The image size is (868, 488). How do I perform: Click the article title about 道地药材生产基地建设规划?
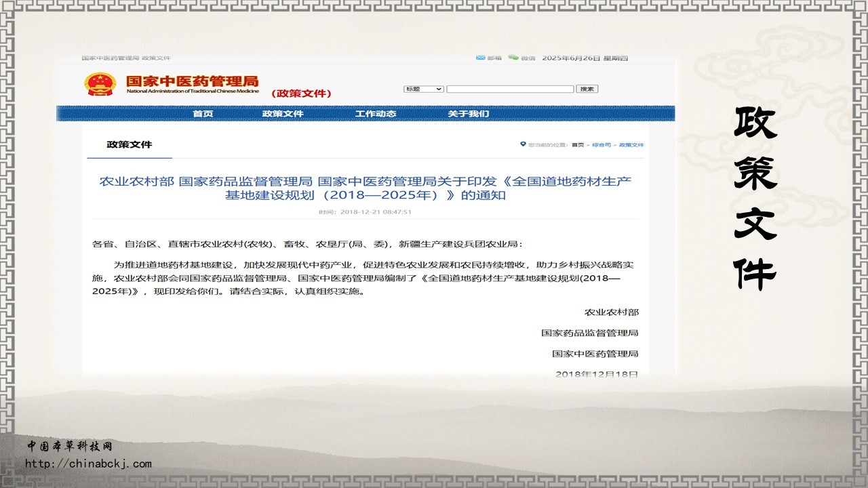tap(366, 188)
